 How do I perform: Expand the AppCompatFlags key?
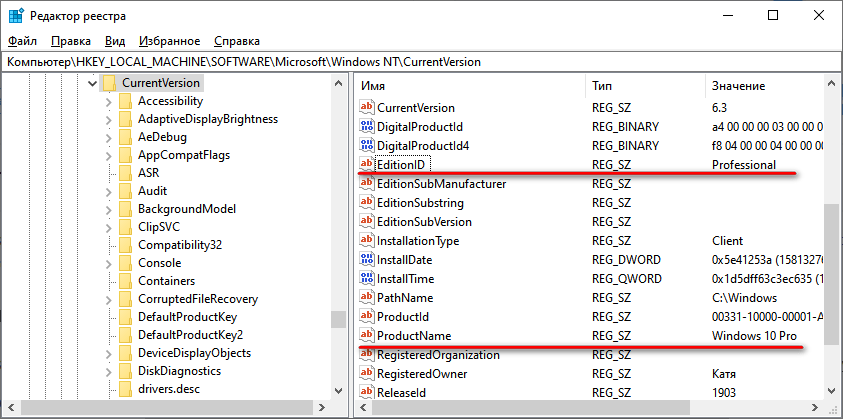[109, 155]
